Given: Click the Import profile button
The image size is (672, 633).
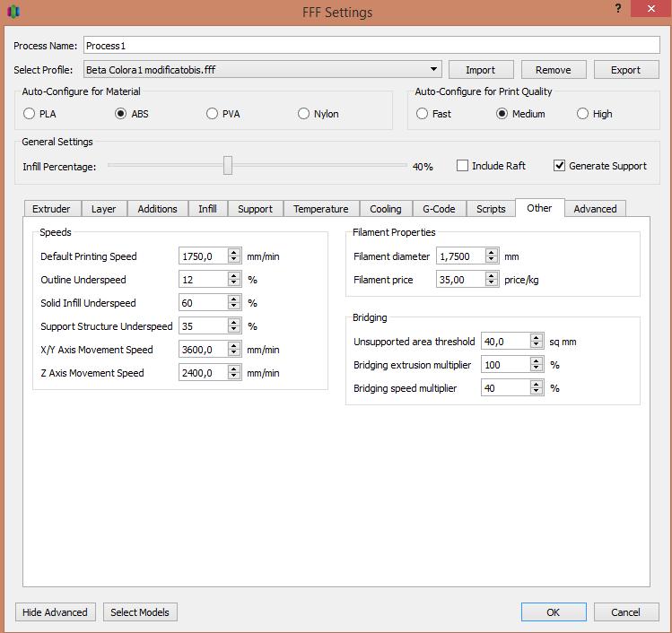Looking at the screenshot, I should coord(480,70).
